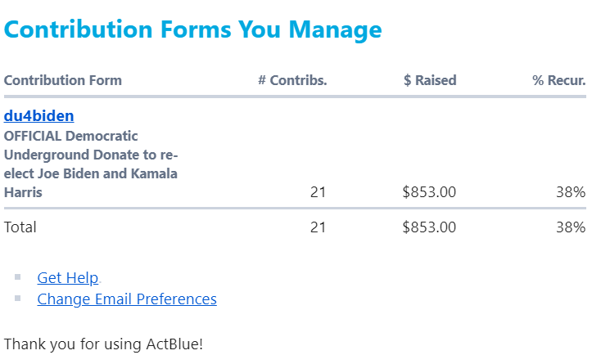The image size is (592, 364).
Task: Click the '% Recur.' column header
Action: pos(558,80)
